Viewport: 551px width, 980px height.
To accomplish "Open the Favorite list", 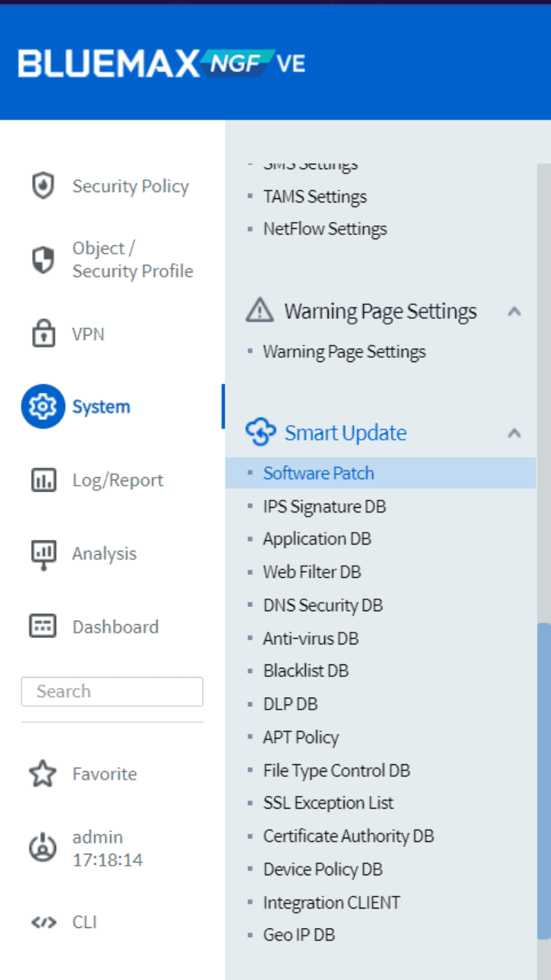I will point(105,773).
